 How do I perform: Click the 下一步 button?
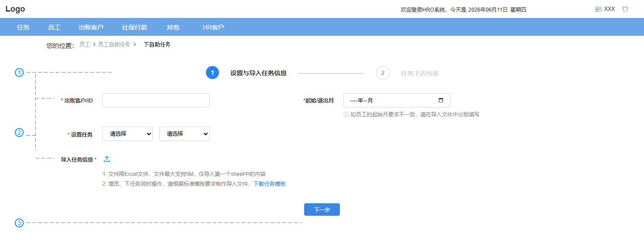click(x=322, y=210)
